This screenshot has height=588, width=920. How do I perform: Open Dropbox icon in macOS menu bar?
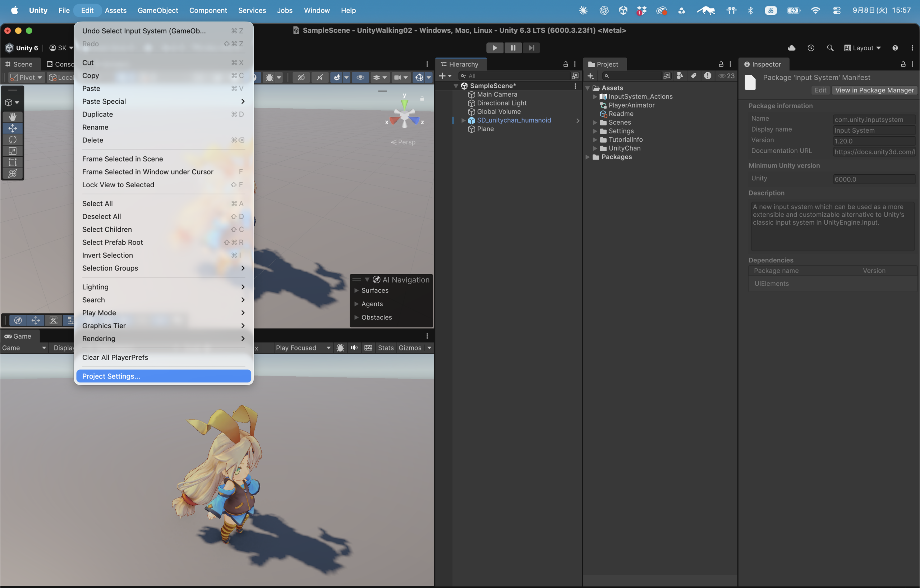(x=641, y=10)
